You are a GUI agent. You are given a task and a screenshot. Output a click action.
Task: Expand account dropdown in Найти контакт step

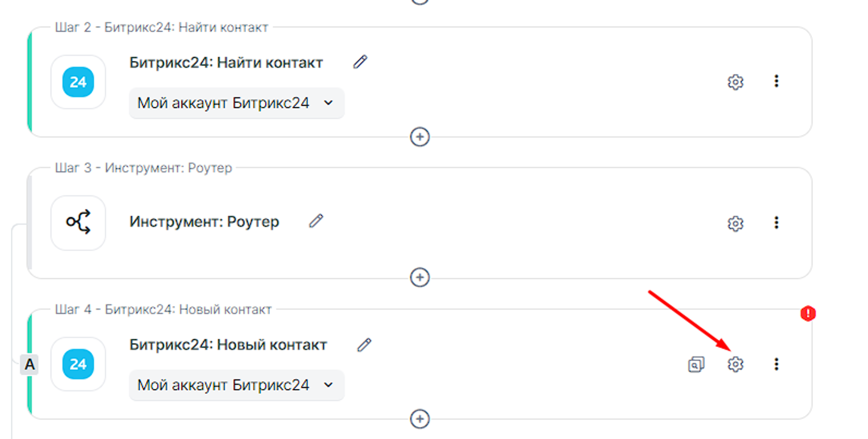[236, 103]
